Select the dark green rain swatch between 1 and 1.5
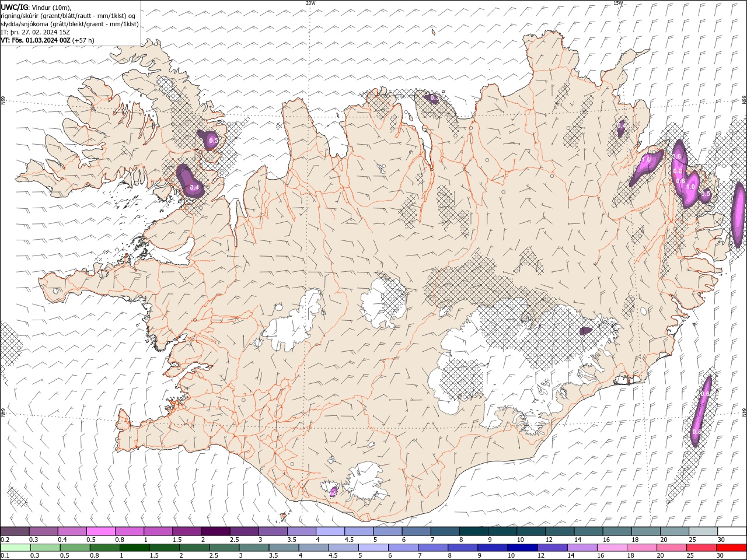The width and height of the screenshot is (747, 560). click(x=135, y=548)
